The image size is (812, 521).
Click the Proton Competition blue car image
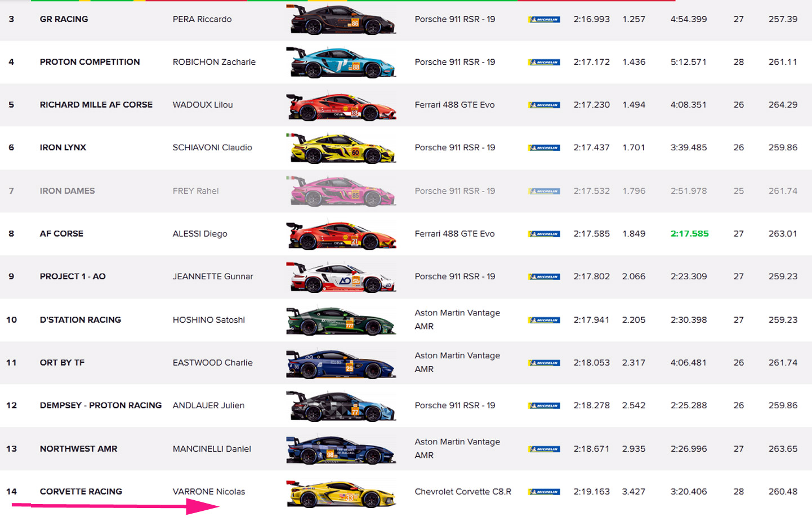click(x=341, y=63)
